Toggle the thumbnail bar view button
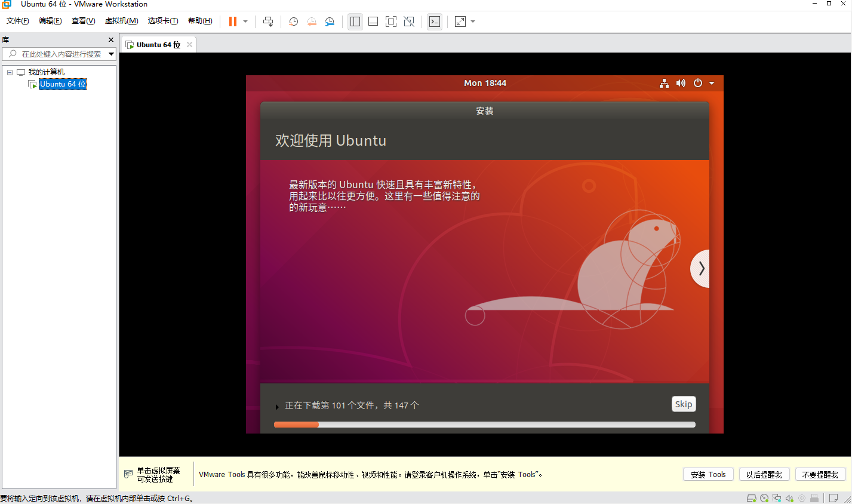 (x=373, y=21)
